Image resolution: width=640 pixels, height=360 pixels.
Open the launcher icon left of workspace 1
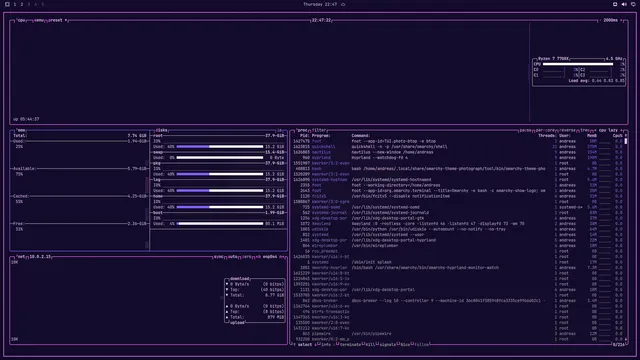7,4
